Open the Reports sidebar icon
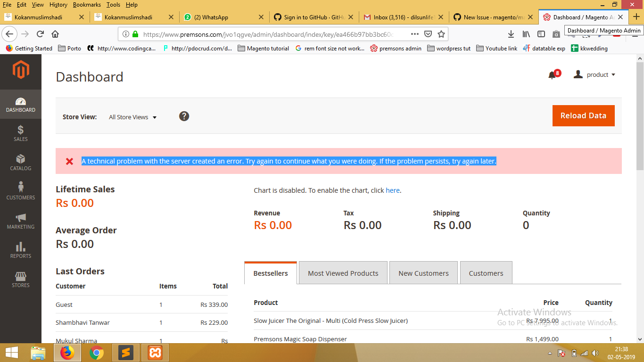 click(x=21, y=249)
